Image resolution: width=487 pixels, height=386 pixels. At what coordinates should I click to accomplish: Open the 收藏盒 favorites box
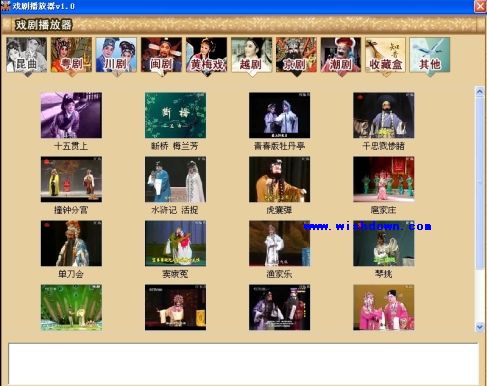385,55
